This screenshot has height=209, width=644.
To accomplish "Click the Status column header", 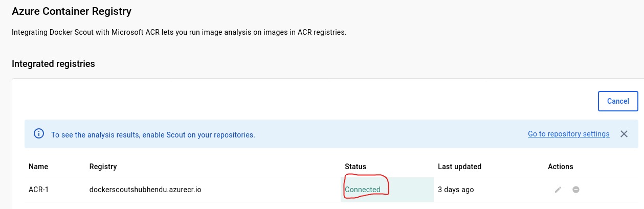I will click(x=356, y=167).
